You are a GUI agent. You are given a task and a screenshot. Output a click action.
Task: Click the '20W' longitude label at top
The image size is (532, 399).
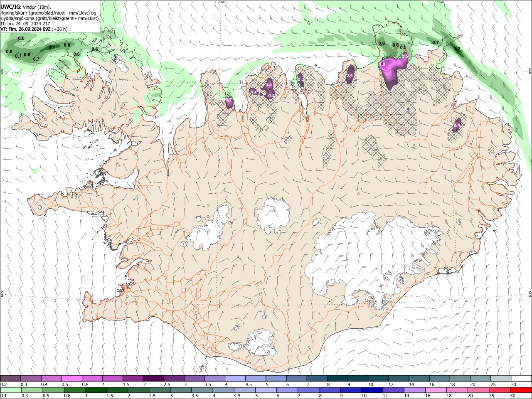click(221, 2)
